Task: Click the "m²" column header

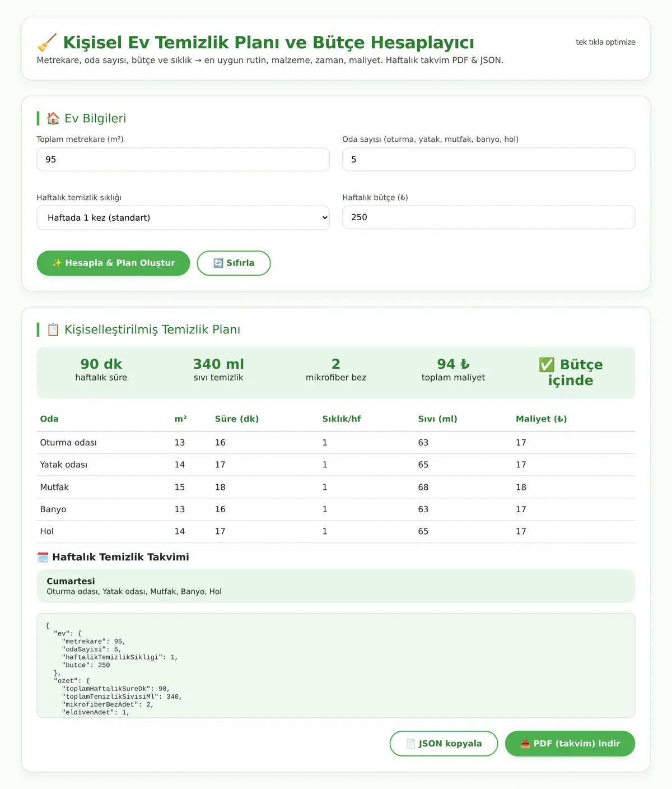Action: coord(180,419)
